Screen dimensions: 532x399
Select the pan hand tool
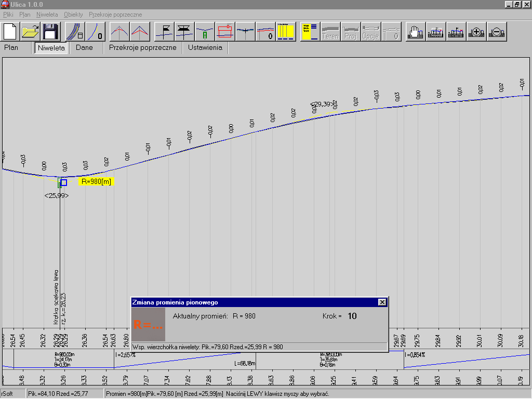[414, 32]
